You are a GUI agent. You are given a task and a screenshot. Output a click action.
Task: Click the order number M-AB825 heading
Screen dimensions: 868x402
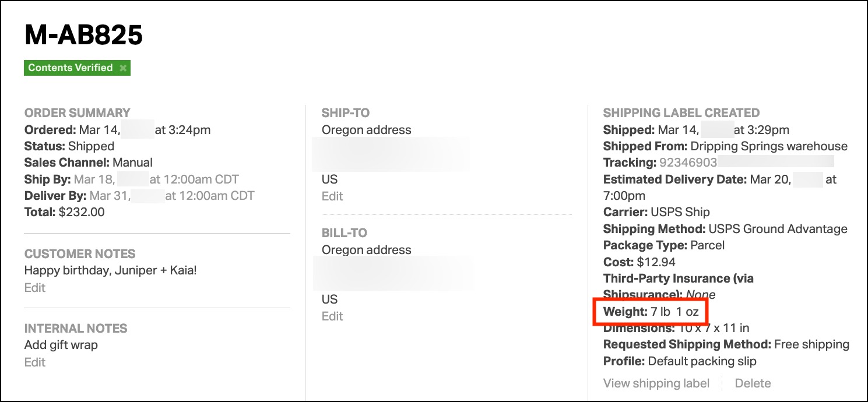point(83,36)
